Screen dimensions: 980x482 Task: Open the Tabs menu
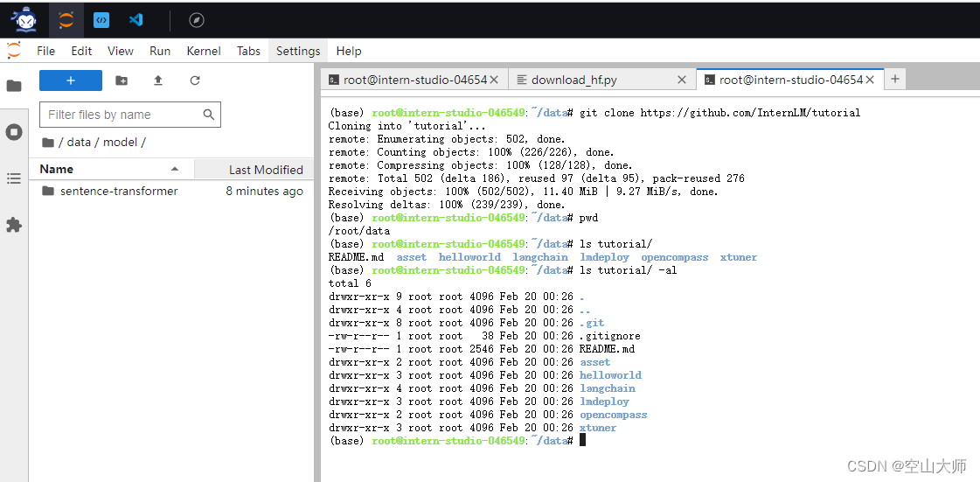click(x=248, y=52)
